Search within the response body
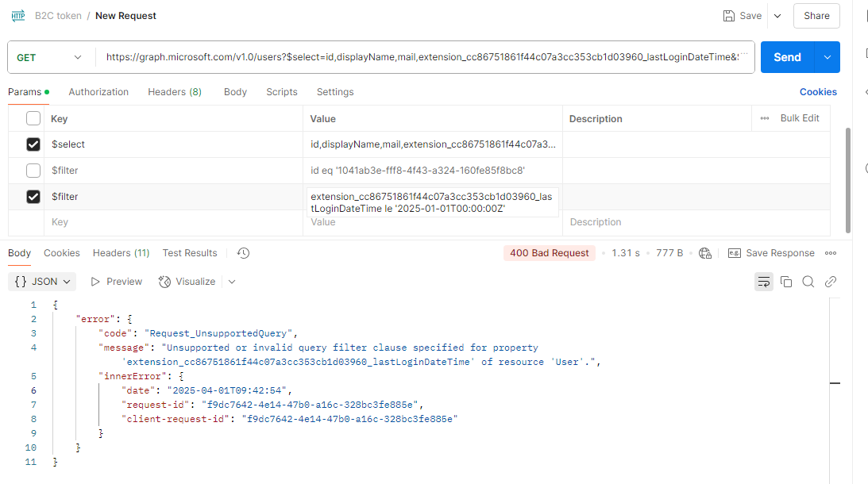The height and width of the screenshot is (484, 868). (x=808, y=282)
